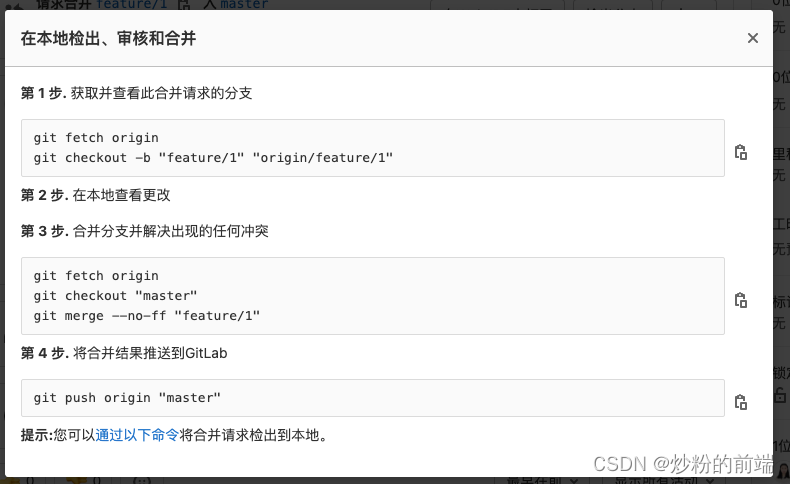
Task: Copy the git push origin command
Action: click(741, 402)
